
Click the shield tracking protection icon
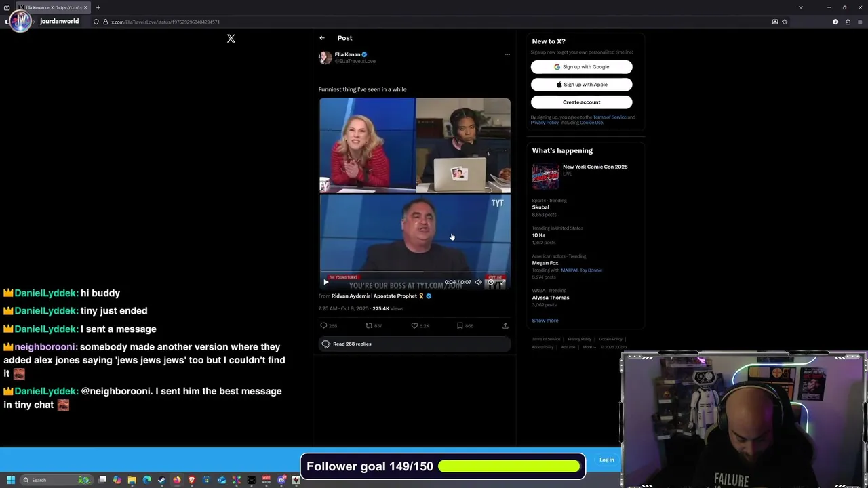(96, 22)
